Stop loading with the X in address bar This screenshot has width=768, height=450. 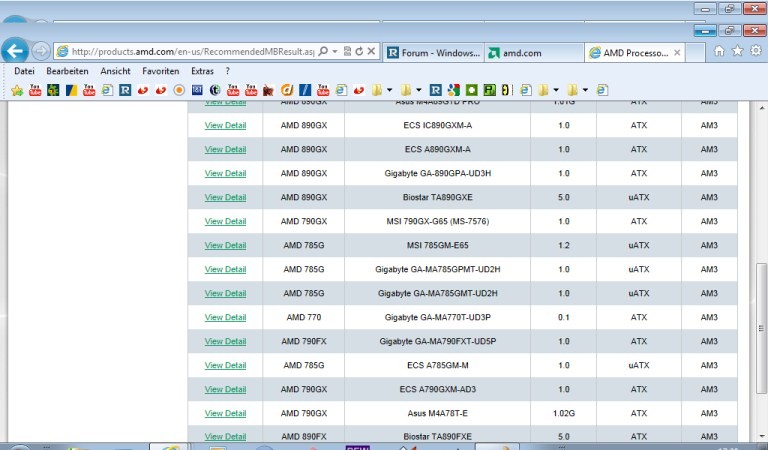[371, 51]
